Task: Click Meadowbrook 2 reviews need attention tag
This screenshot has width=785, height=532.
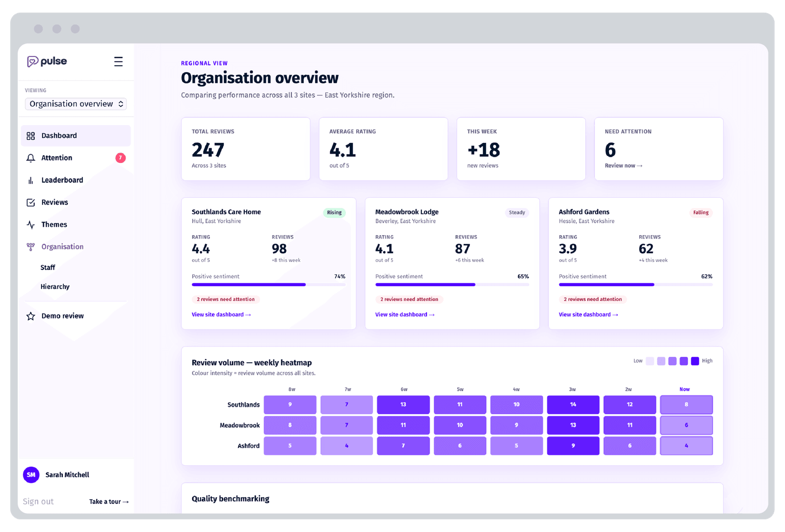Action: 409,299
